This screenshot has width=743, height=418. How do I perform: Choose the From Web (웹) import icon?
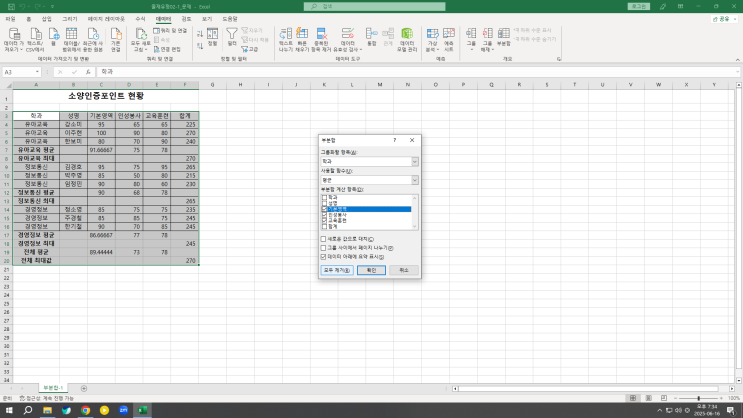(54, 37)
